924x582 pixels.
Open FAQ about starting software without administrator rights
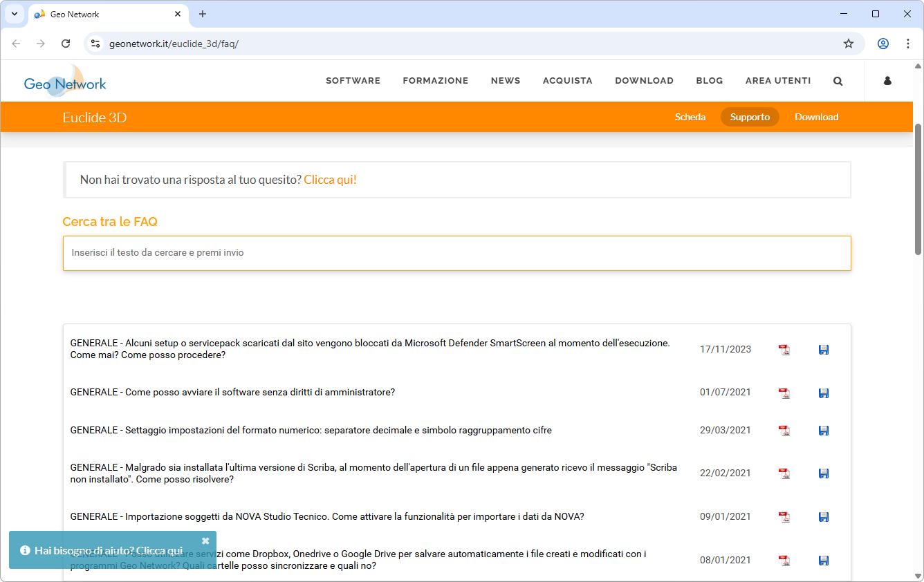[x=232, y=393]
